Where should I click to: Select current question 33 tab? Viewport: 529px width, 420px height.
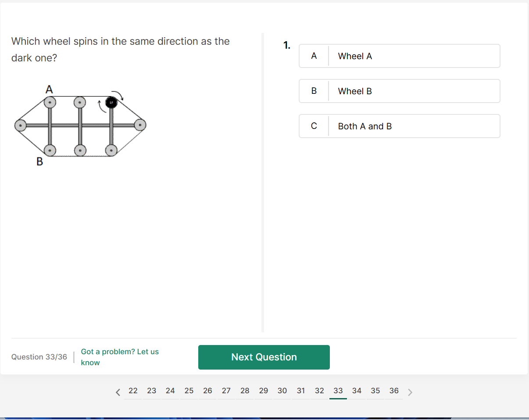[x=338, y=391]
